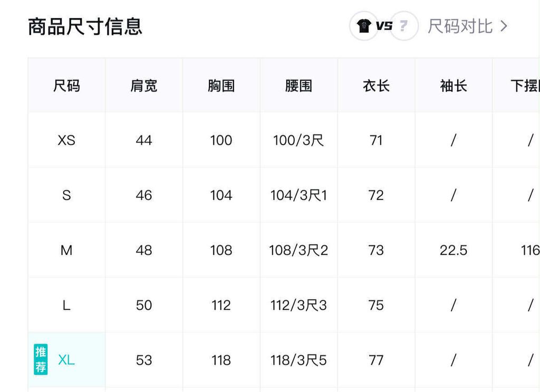Click the 推荐 badge beside XL
540x392 pixels.
click(41, 359)
